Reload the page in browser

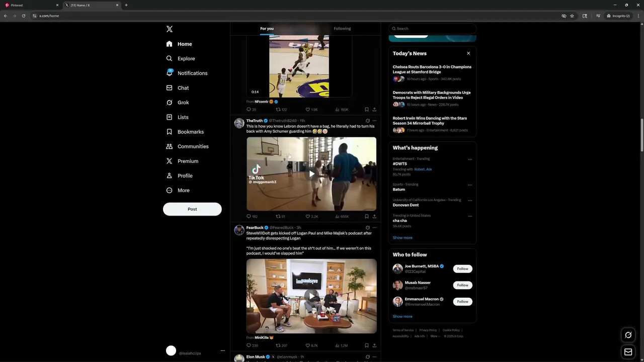click(x=23, y=16)
